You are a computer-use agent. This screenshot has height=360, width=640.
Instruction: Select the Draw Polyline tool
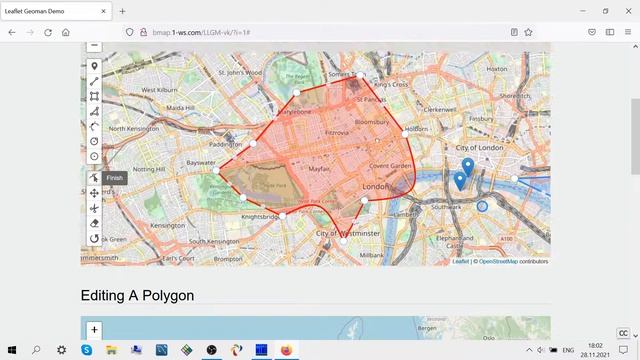tap(94, 81)
